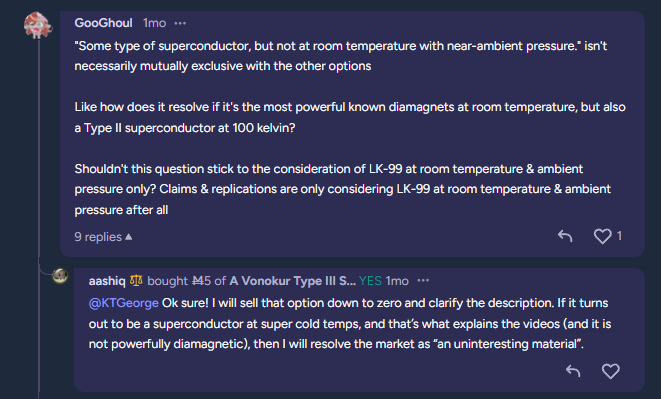Open the A Vonokur Type III S... market link
Viewport: 661px width, 399px height.
tap(292, 280)
